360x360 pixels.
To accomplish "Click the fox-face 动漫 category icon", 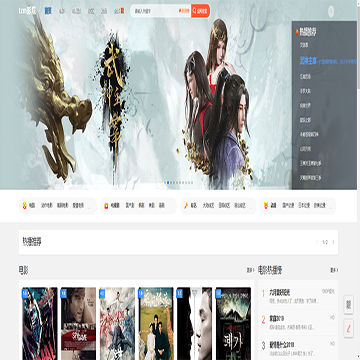I will (x=266, y=206).
